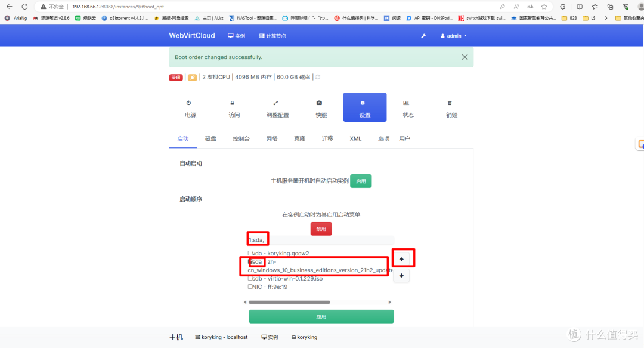Viewport: 644px width, 348px height.
Task: Switch to the 用户 tab
Action: pyautogui.click(x=404, y=138)
